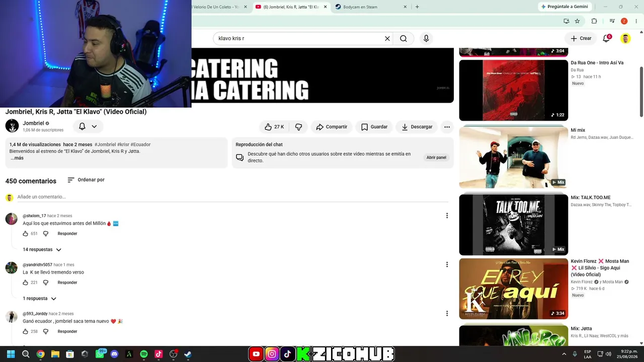Open options menu for @593_Jorddy comment
This screenshot has width=644, height=362.
point(447,313)
